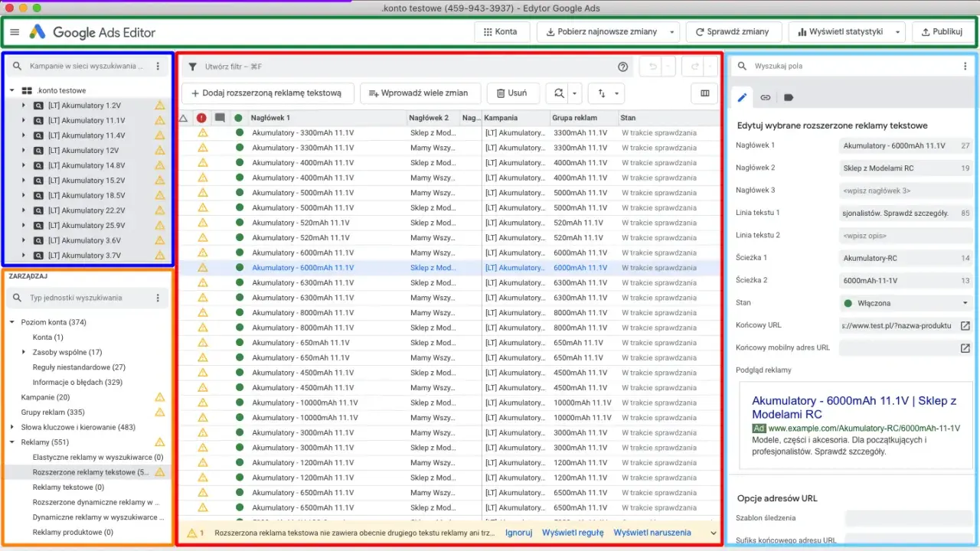Open external link for Końcowy URL
This screenshot has width=980, height=551.
965,326
